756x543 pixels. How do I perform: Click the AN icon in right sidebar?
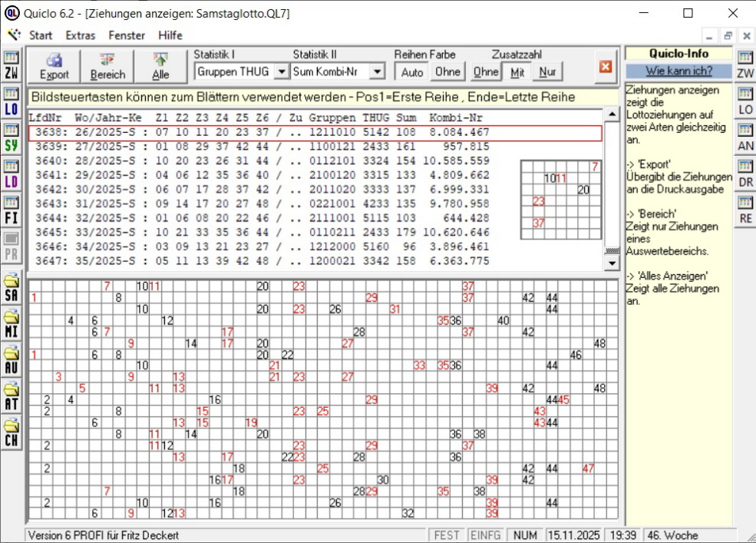pyautogui.click(x=745, y=138)
